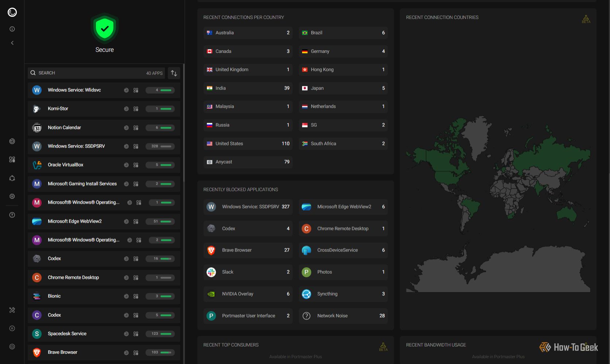Click the Notion Calendar app icon
Viewport: 610px width, 364px height.
(x=37, y=128)
